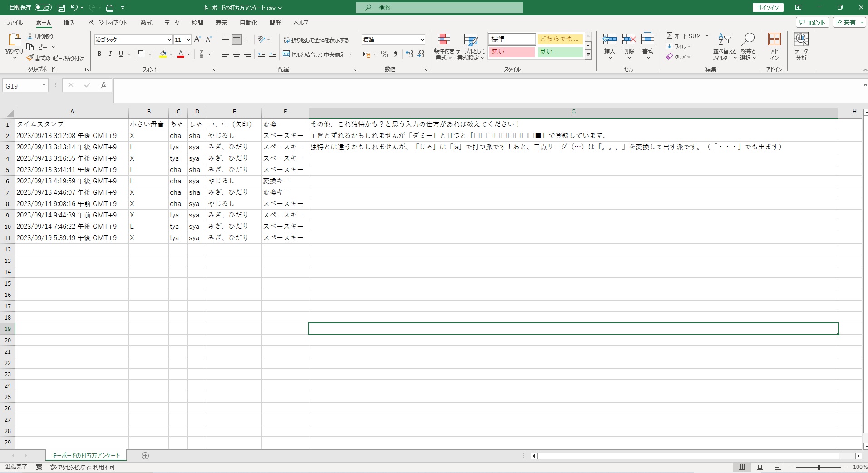868x473 pixels.
Task: Click the font color A swatch
Action: pos(181,54)
